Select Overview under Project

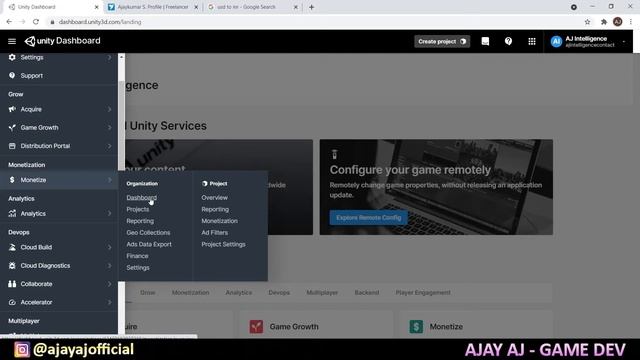(214, 198)
